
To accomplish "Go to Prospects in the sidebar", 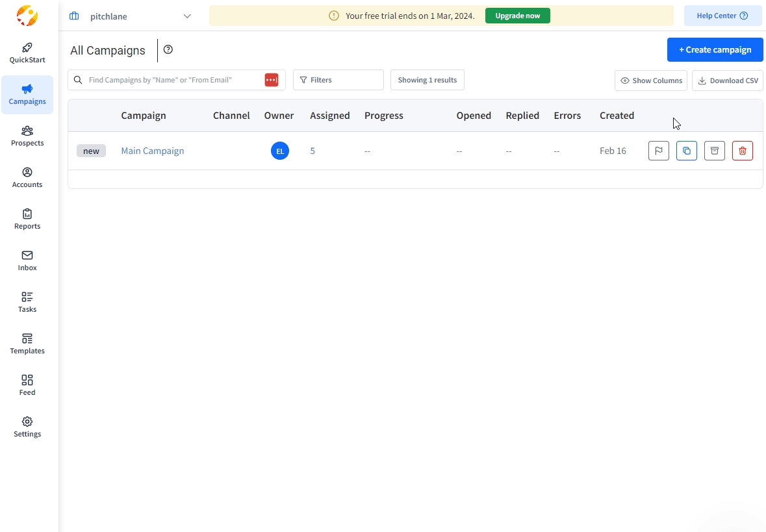I will coord(27,136).
